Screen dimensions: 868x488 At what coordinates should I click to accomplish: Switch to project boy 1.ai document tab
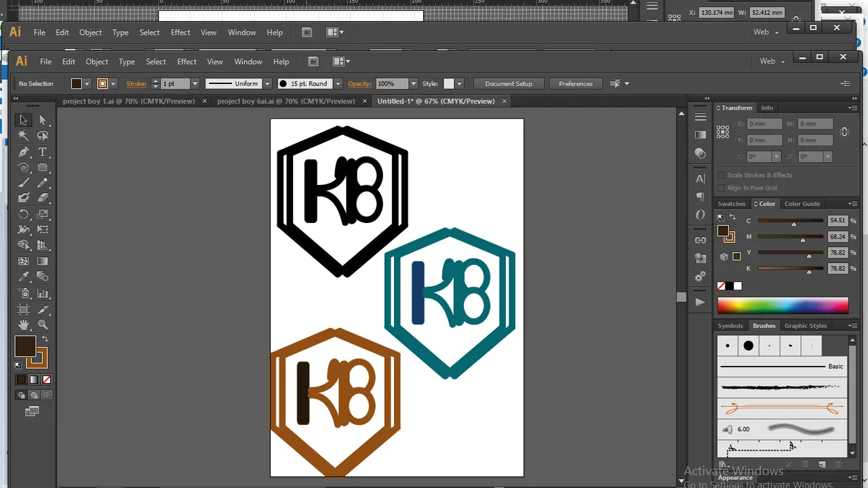tap(129, 101)
